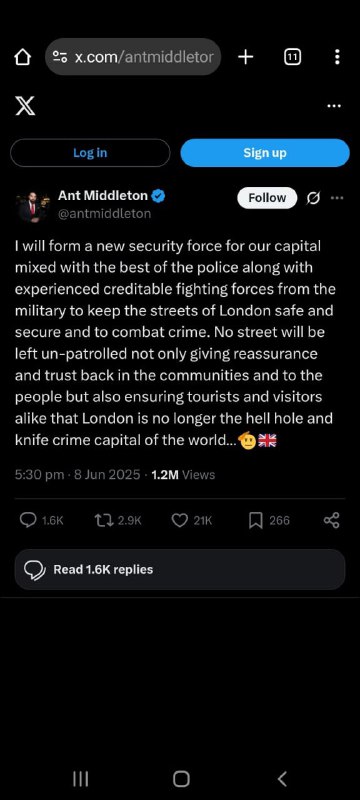This screenshot has width=360, height=800.
Task: Share the post via share icon
Action: [331, 520]
